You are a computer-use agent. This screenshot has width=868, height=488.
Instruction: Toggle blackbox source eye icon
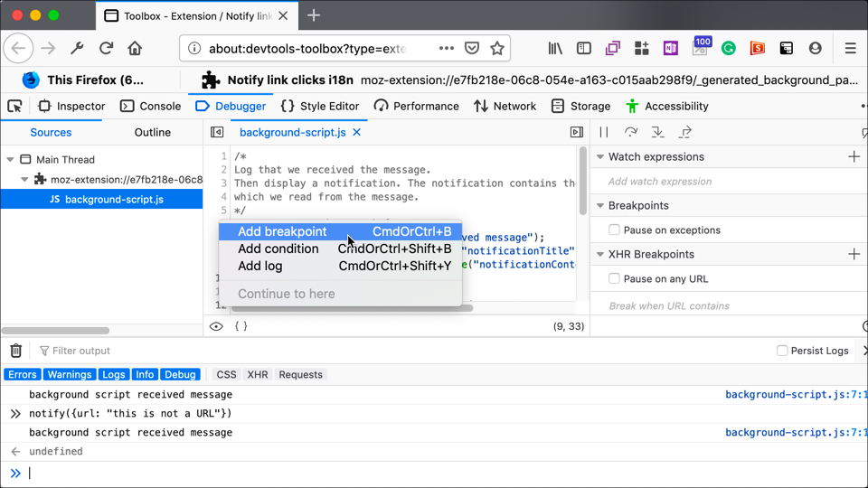tap(216, 326)
